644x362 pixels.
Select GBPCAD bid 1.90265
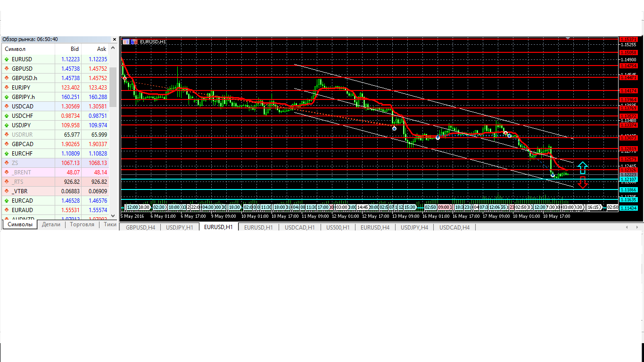pos(70,144)
